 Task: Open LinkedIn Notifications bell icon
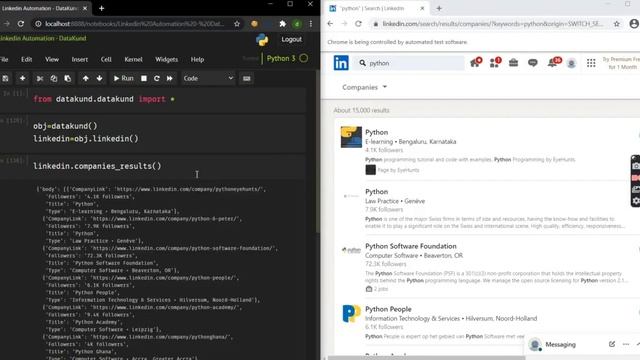553,63
